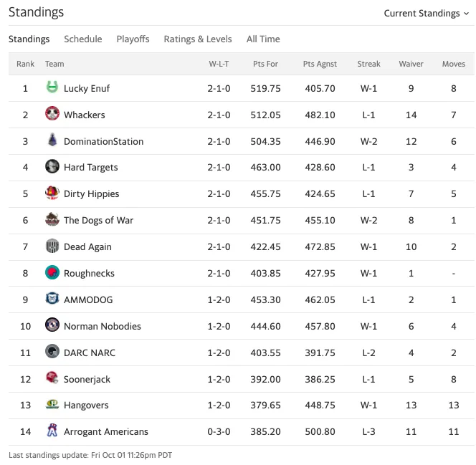Click the DARC NARC team name
476x465 pixels.
(90, 353)
